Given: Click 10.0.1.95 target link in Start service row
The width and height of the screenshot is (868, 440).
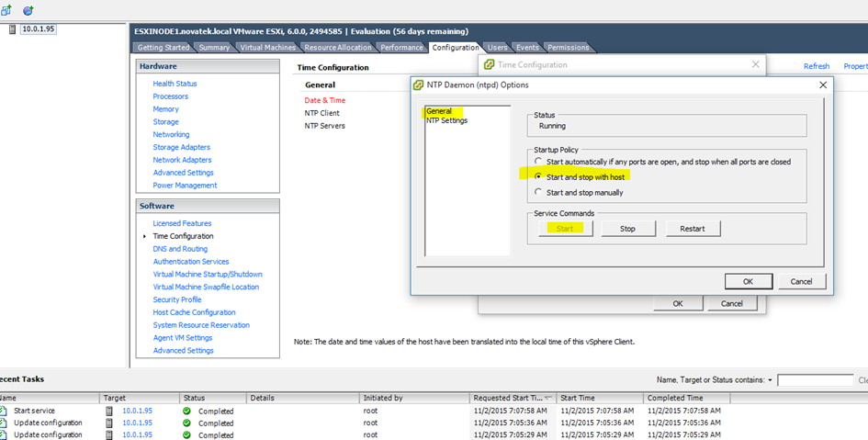Looking at the screenshot, I should click(137, 412).
